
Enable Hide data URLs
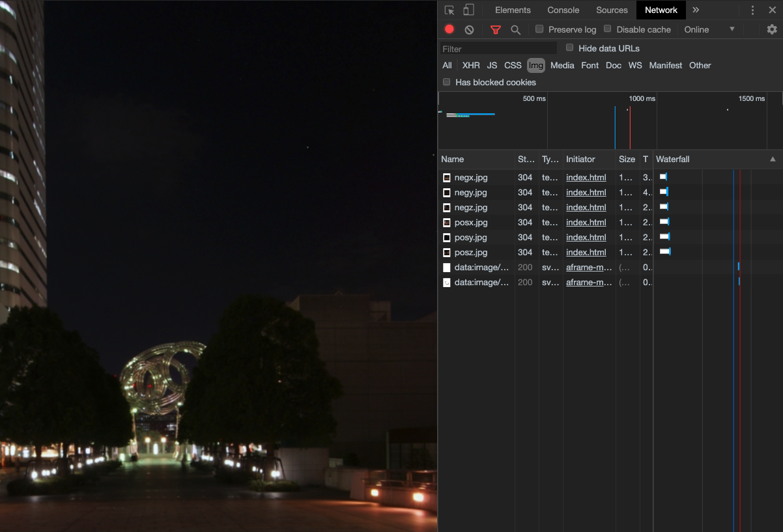click(569, 48)
